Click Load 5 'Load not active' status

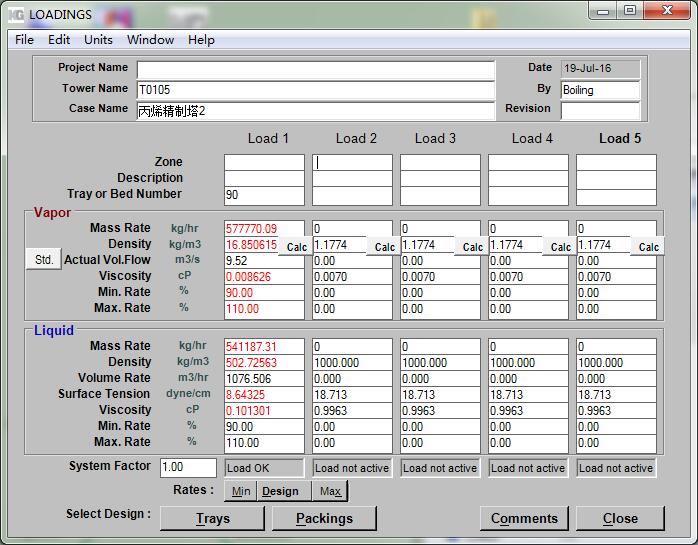[616, 468]
